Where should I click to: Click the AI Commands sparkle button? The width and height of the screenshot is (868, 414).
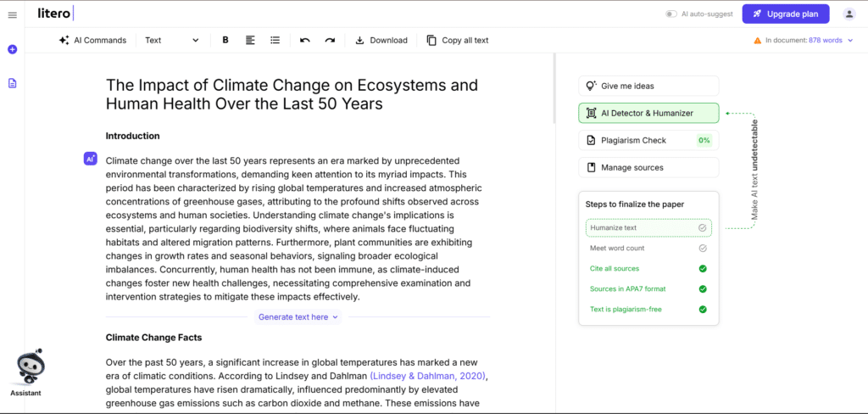[92, 40]
